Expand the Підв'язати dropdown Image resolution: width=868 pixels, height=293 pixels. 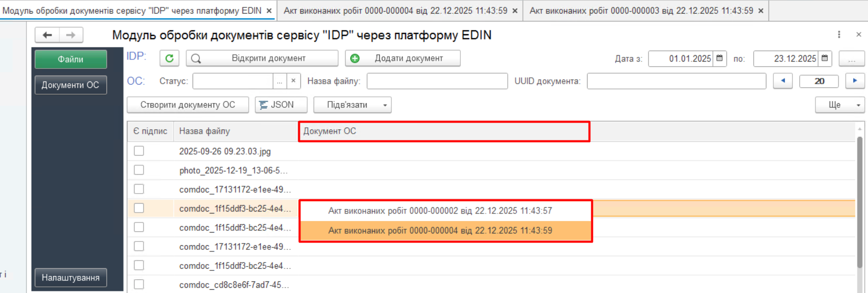click(385, 105)
